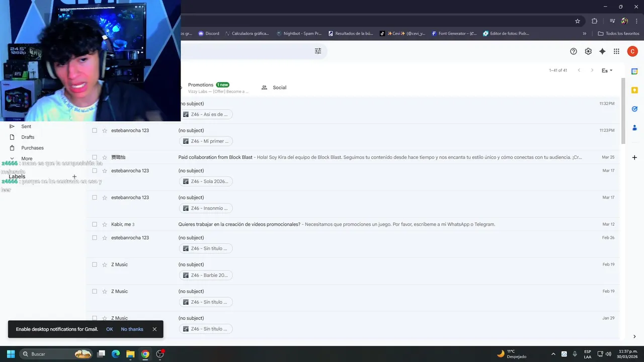
Task: Open attachment Z46 - Barbie 20
Action: pos(206,276)
